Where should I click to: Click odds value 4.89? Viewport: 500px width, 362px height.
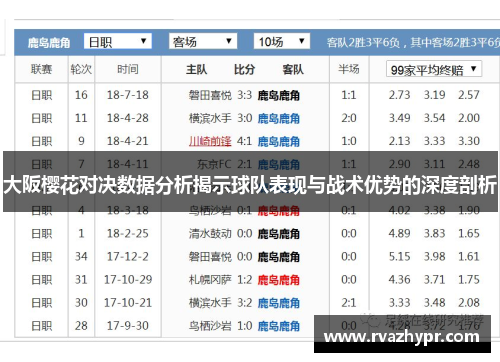pos(399,233)
